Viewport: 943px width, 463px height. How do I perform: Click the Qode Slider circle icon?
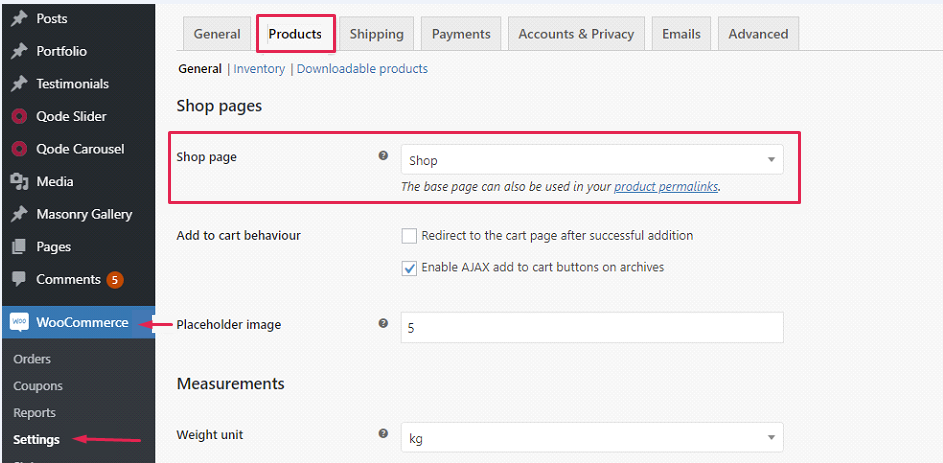(x=19, y=116)
